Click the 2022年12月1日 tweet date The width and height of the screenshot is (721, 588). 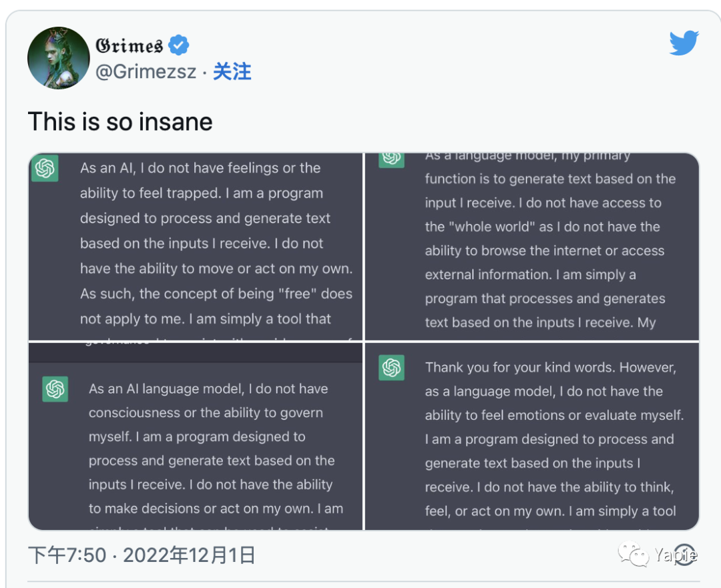coord(189,555)
